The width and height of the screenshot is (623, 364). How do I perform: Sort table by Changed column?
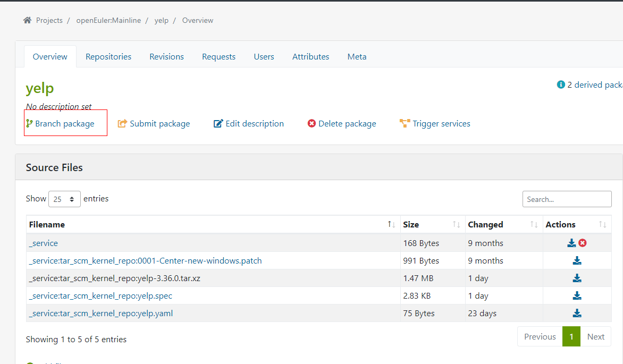[x=502, y=224]
